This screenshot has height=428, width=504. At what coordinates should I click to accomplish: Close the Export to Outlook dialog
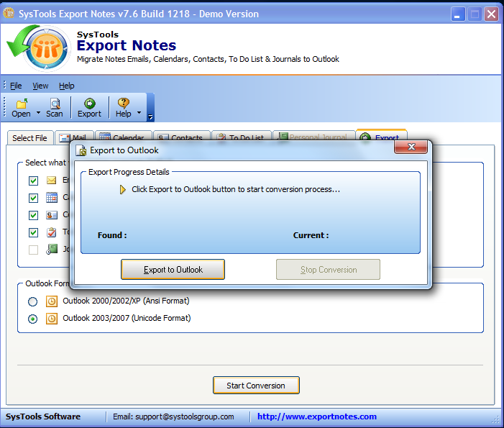(411, 147)
